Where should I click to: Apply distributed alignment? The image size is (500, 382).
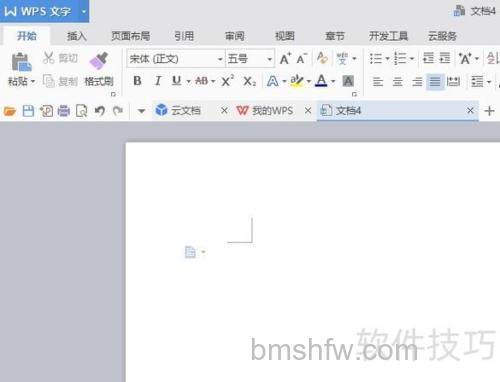pos(453,82)
